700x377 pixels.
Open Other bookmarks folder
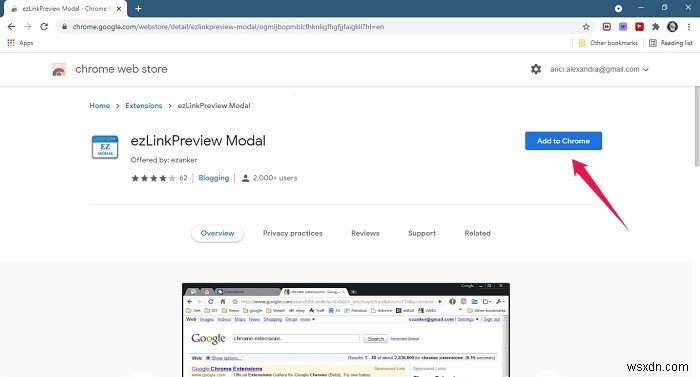pyautogui.click(x=608, y=43)
